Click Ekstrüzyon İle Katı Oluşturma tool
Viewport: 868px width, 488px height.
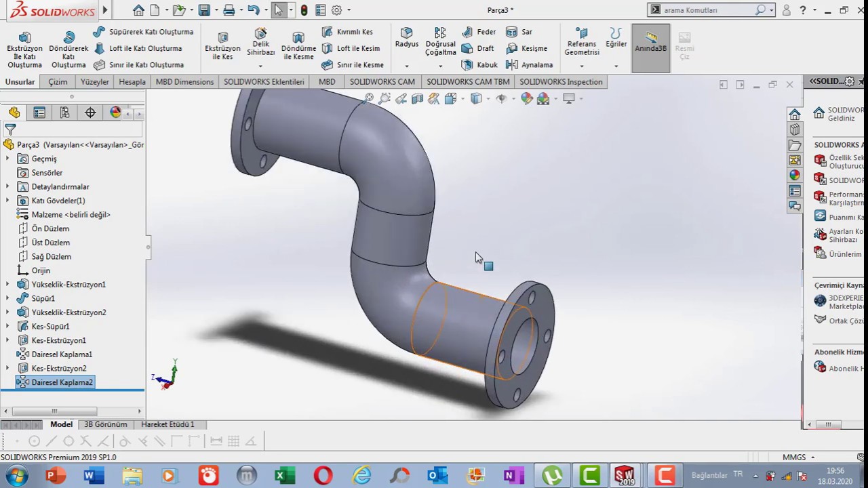[24, 49]
